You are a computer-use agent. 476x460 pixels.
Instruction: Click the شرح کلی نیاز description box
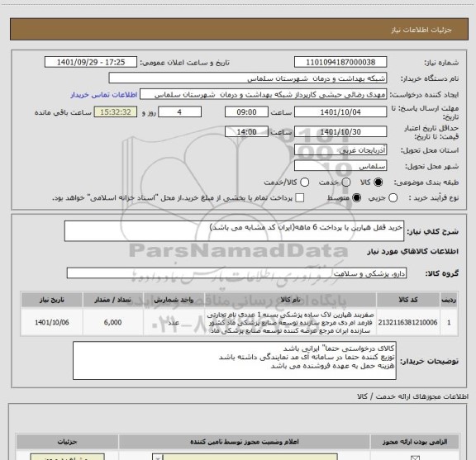(x=234, y=231)
